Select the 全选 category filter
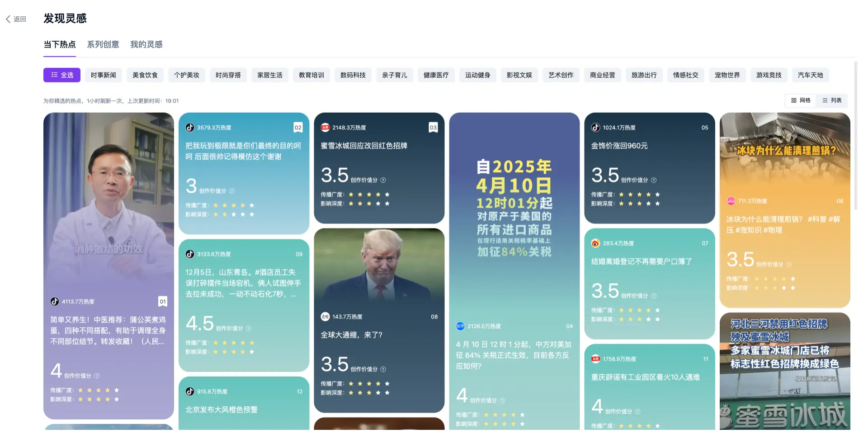 pos(62,75)
